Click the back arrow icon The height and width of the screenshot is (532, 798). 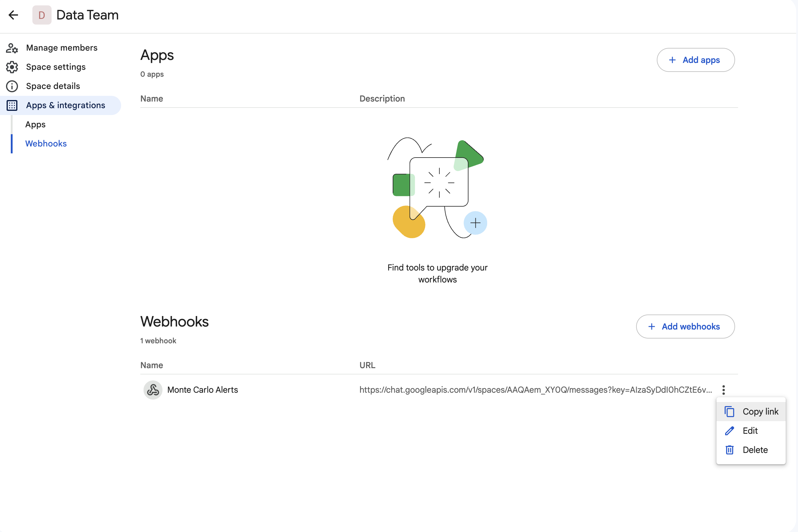(13, 15)
